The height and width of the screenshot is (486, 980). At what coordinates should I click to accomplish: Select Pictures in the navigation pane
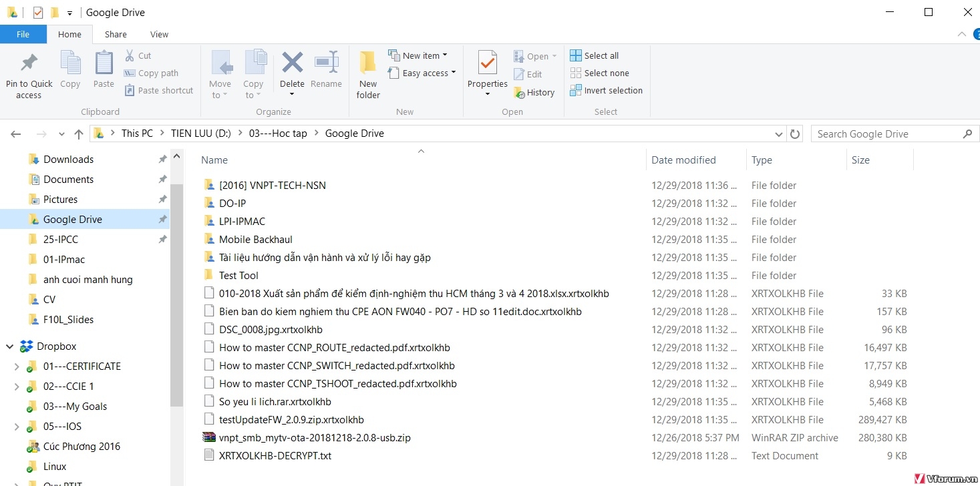pyautogui.click(x=60, y=199)
